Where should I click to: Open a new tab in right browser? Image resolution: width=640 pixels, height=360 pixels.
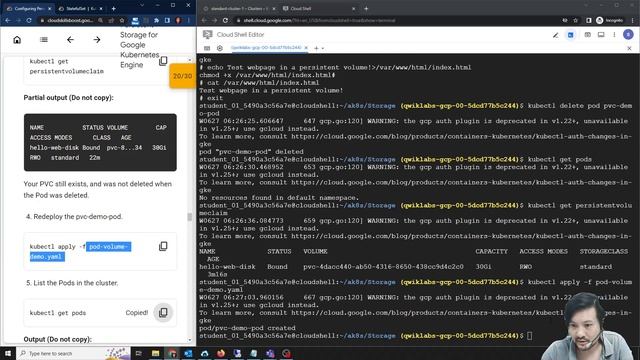point(366,8)
